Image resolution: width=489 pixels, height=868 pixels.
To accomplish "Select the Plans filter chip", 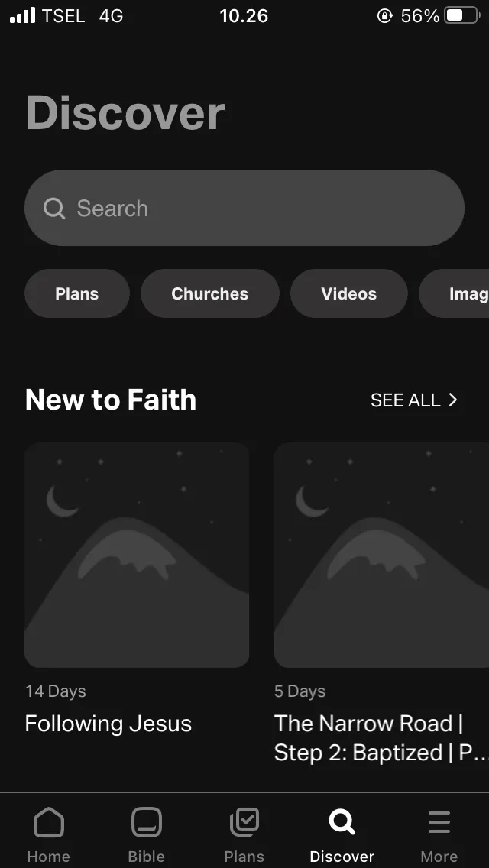I will [77, 293].
